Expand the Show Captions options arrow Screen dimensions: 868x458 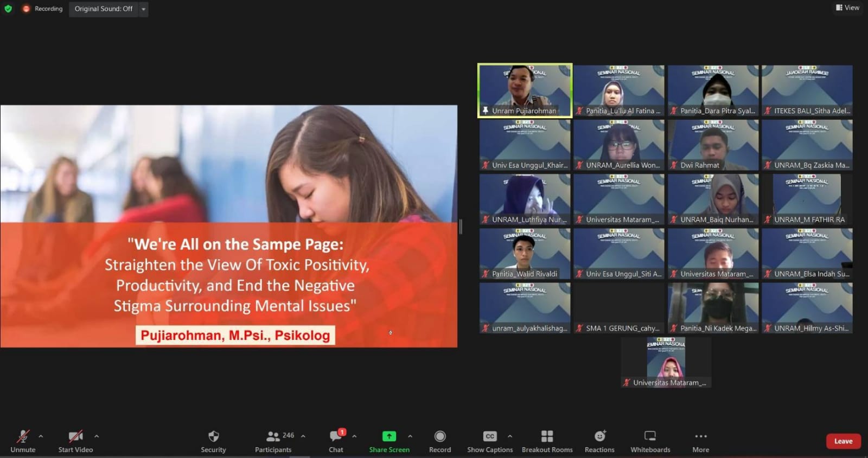510,436
